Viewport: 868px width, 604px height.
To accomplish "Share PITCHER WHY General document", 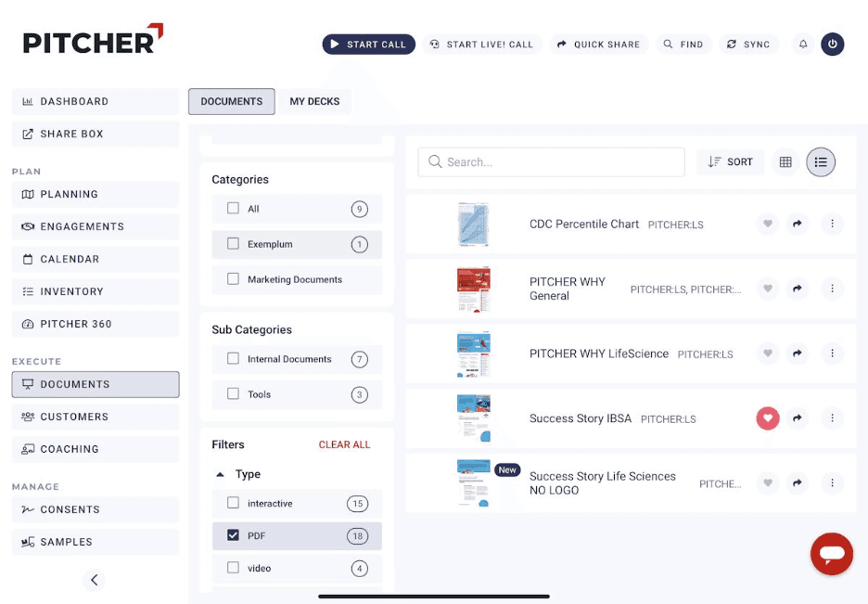I will (x=798, y=289).
